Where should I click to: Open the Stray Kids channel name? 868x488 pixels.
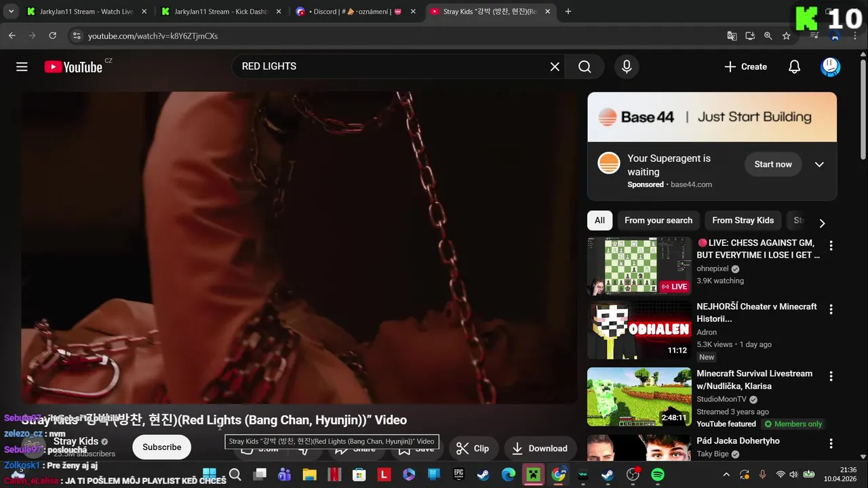point(76,441)
